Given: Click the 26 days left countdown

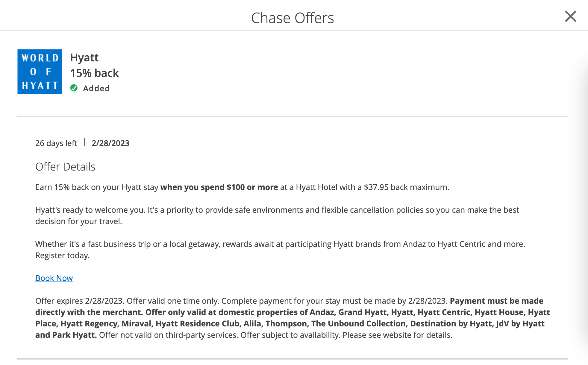Looking at the screenshot, I should [x=56, y=143].
